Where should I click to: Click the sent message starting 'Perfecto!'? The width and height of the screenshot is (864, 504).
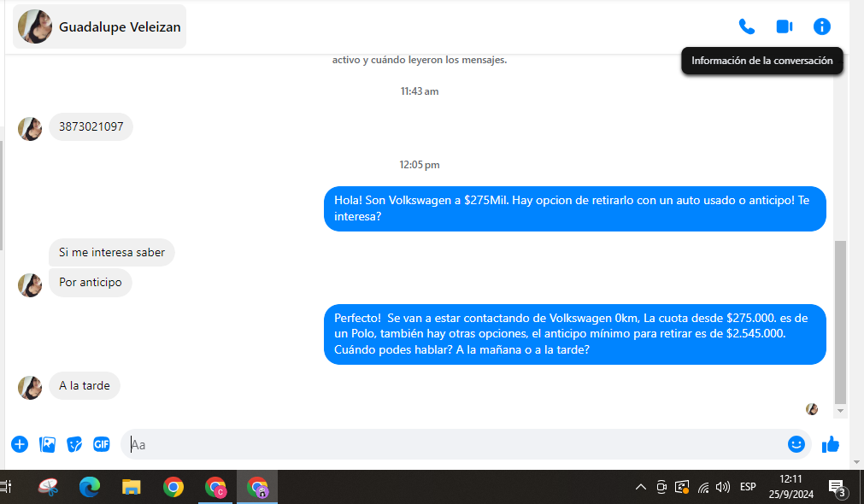[x=574, y=334]
